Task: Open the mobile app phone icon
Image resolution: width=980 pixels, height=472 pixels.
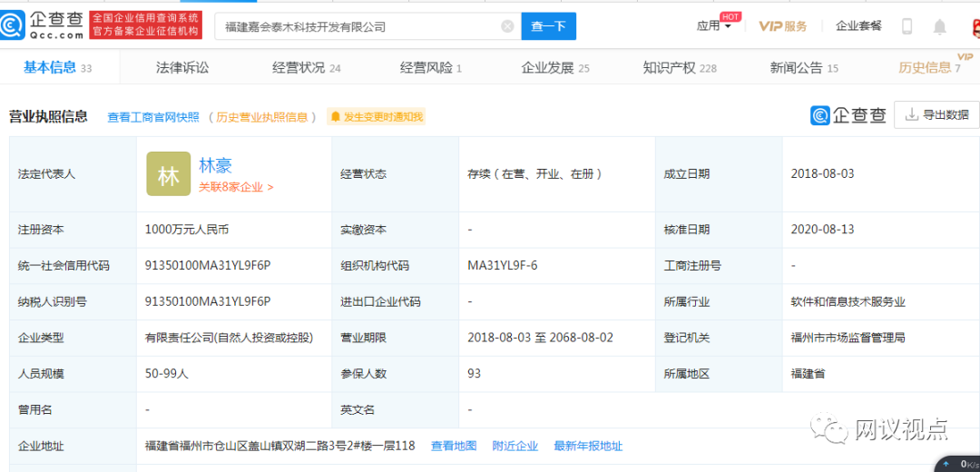Action: point(906,26)
